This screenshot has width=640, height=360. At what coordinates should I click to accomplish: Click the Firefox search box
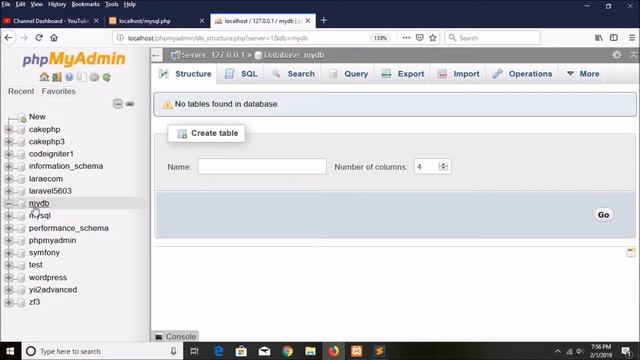(x=492, y=38)
